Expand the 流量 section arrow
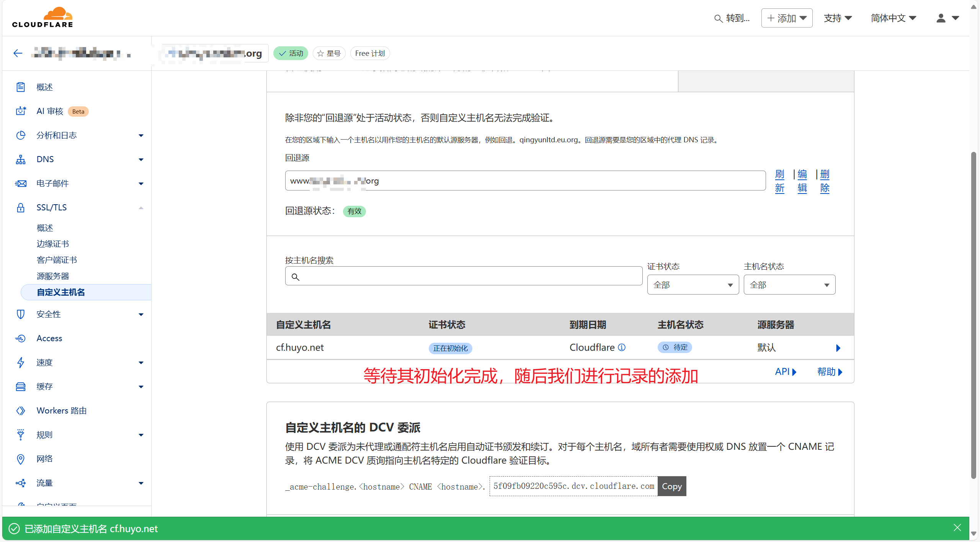Image resolution: width=980 pixels, height=542 pixels. tap(141, 483)
